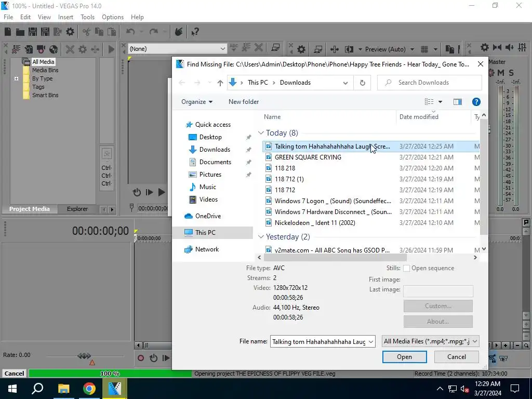Switch to the Project Media tab
The image size is (532, 399).
(x=30, y=209)
